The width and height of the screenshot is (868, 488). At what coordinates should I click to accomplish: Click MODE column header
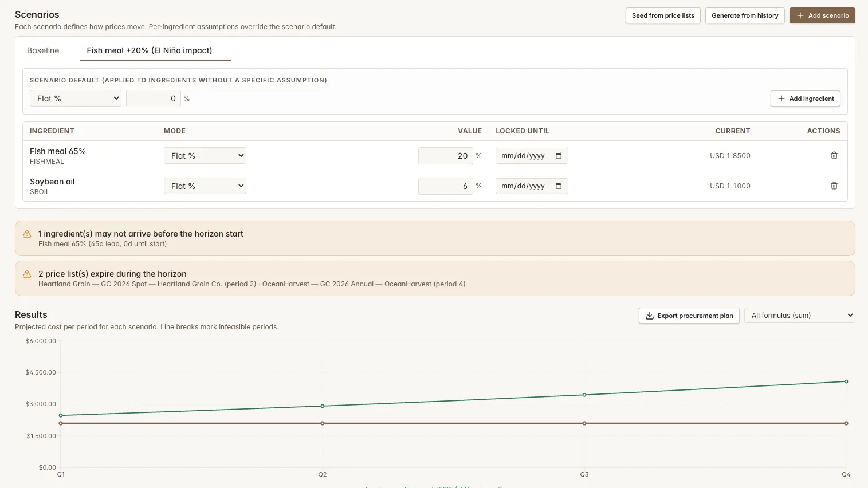175,131
